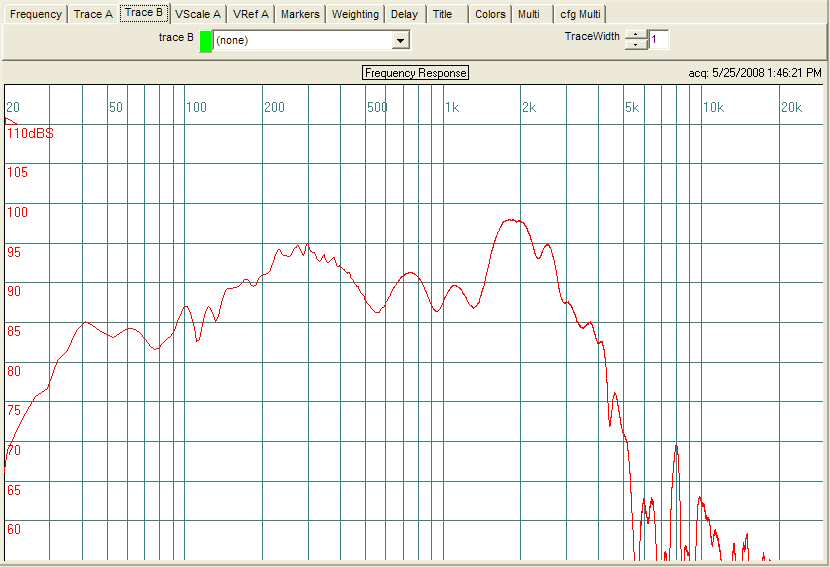Expand the trace B dropdown arrow
Viewport: 830px width, 567px height.
point(400,41)
